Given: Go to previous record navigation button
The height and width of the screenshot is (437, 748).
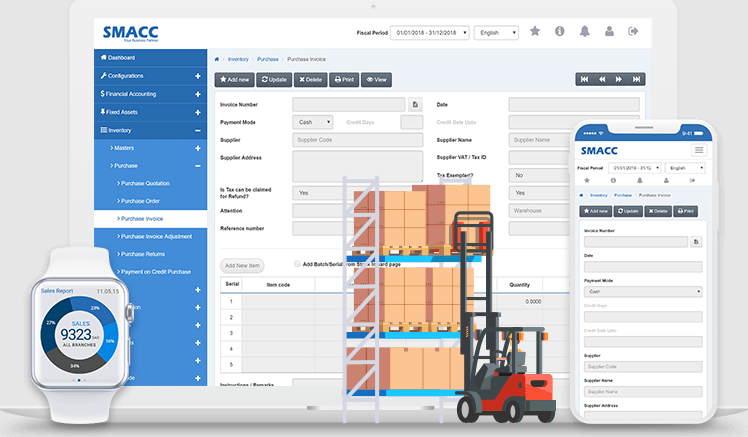Looking at the screenshot, I should [602, 79].
